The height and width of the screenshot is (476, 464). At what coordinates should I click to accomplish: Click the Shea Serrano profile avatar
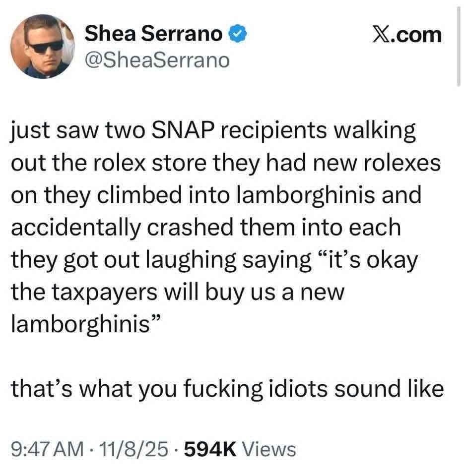(x=48, y=48)
